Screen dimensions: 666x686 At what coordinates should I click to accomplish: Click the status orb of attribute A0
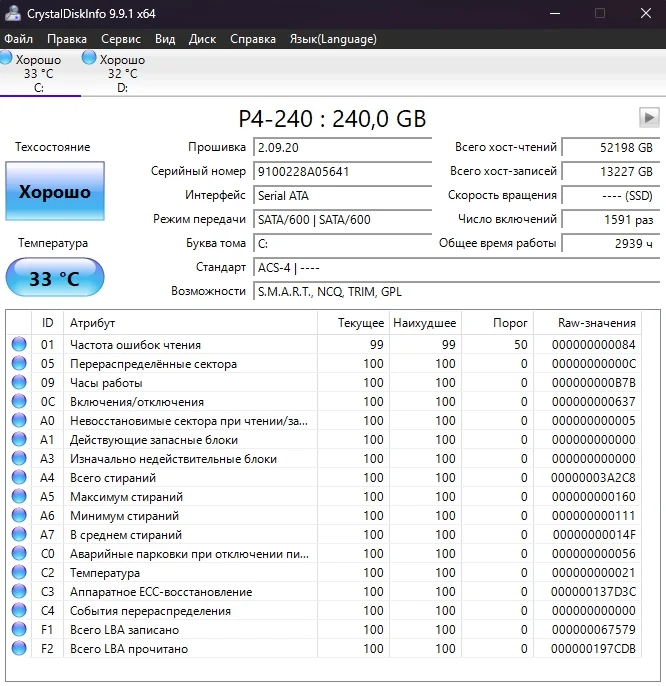19,420
